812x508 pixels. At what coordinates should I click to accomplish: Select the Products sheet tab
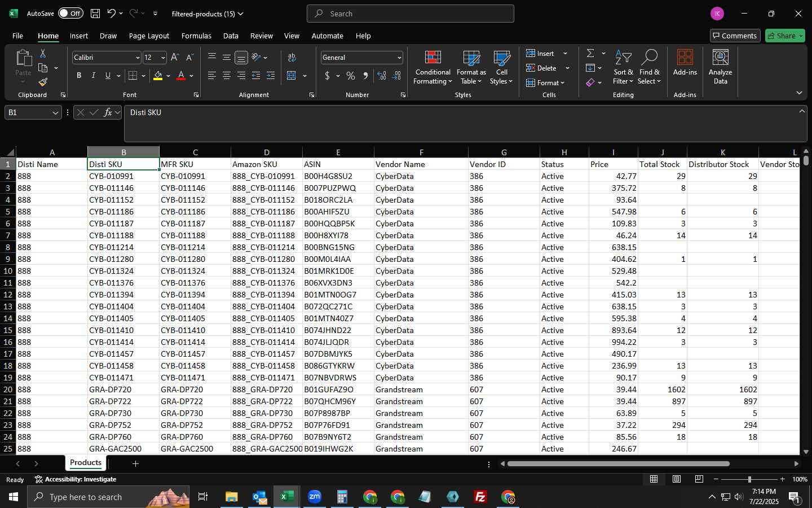(x=86, y=462)
